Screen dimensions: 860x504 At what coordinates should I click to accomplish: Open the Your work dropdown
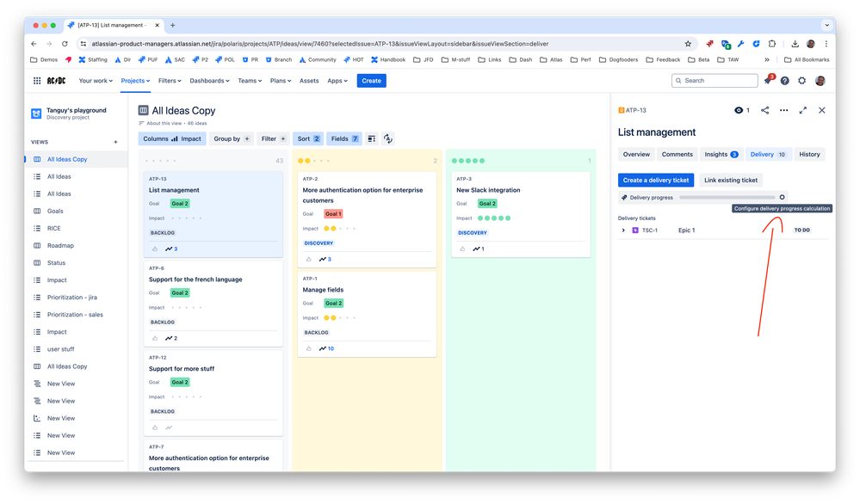(96, 81)
